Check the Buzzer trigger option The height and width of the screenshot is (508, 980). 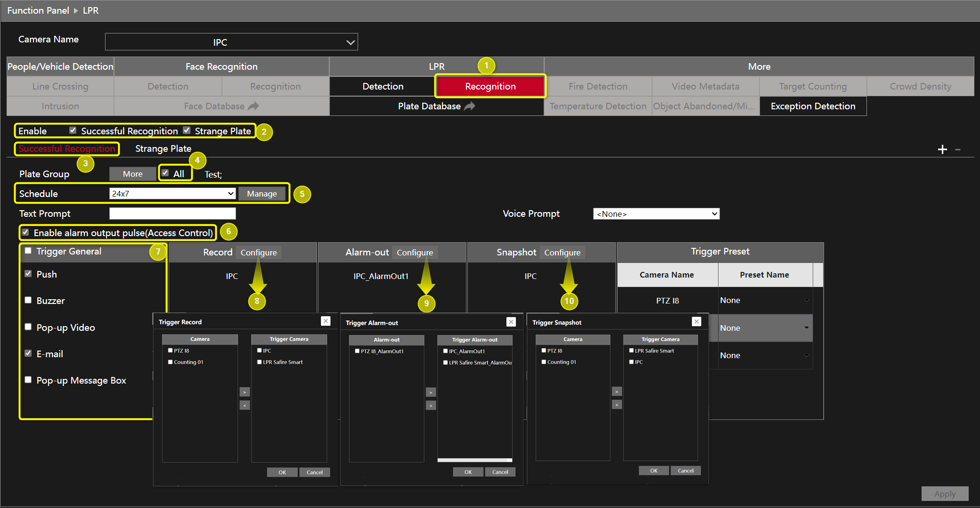click(28, 300)
